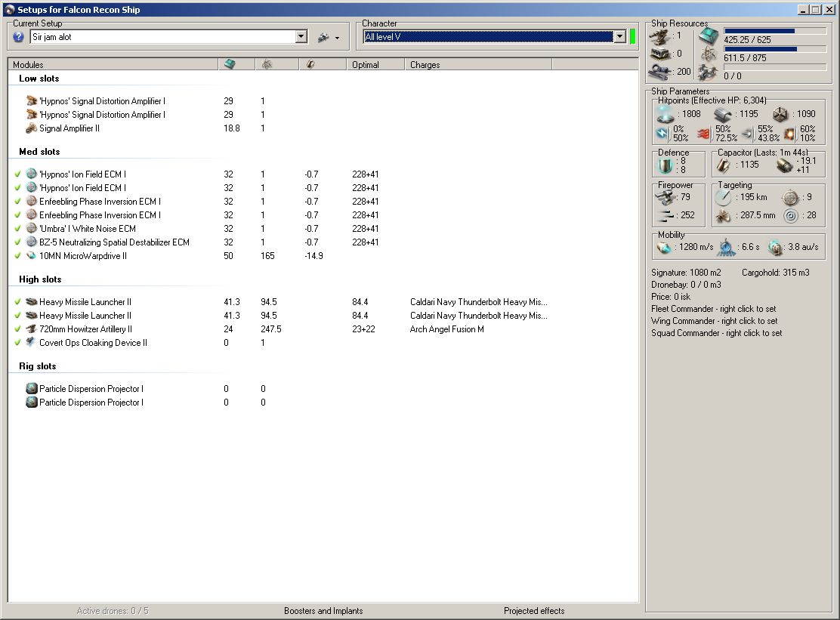Click the first Particle Dispersion Projector I icon

click(32, 389)
